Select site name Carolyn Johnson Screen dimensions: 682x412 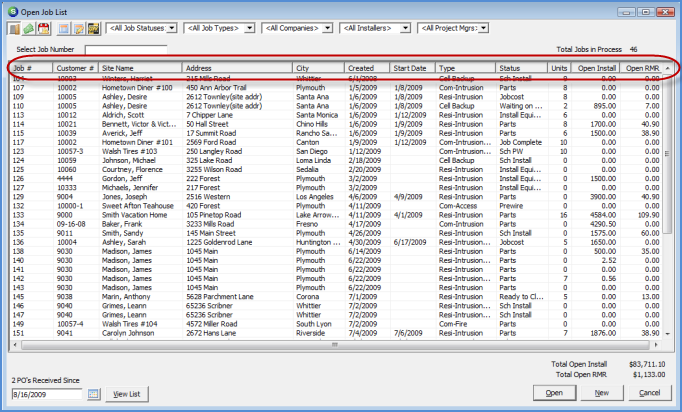point(128,333)
